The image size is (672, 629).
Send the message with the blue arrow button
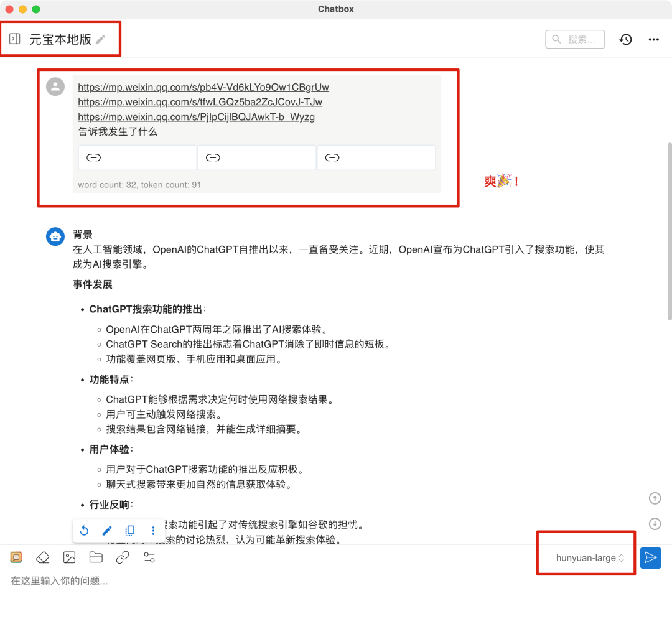pos(650,558)
